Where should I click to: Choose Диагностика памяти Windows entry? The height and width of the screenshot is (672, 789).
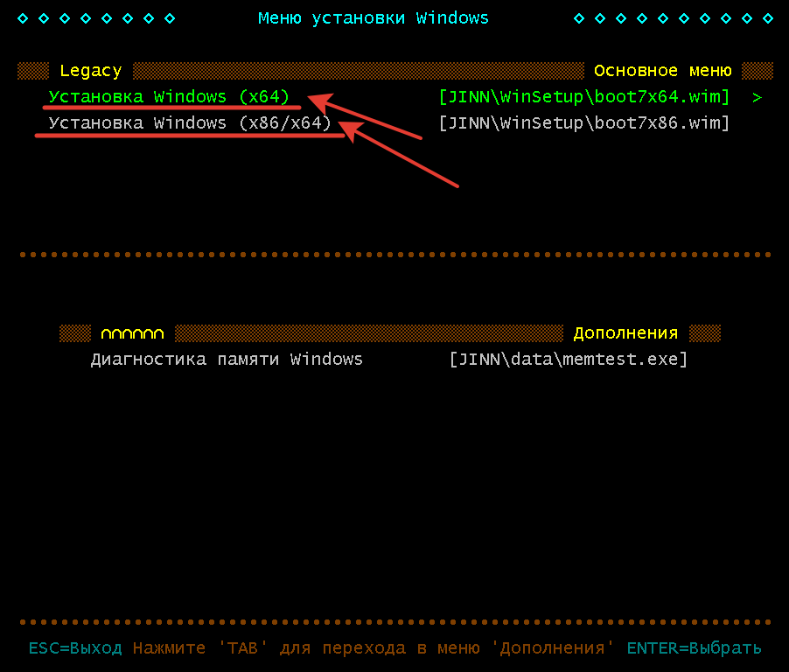[x=227, y=360]
